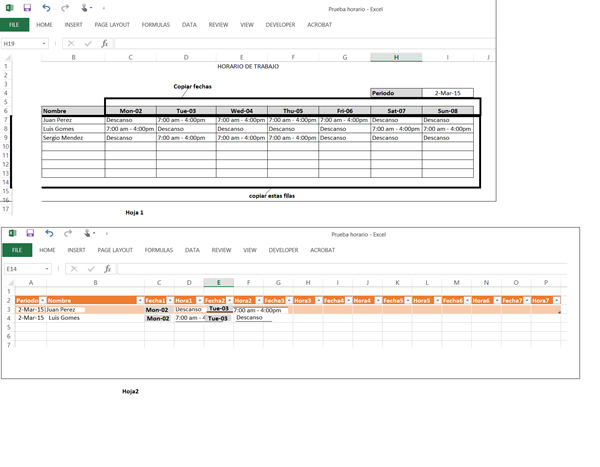600x467 pixels.
Task: Open the Name Box dropdown showing H19
Action: pos(44,44)
